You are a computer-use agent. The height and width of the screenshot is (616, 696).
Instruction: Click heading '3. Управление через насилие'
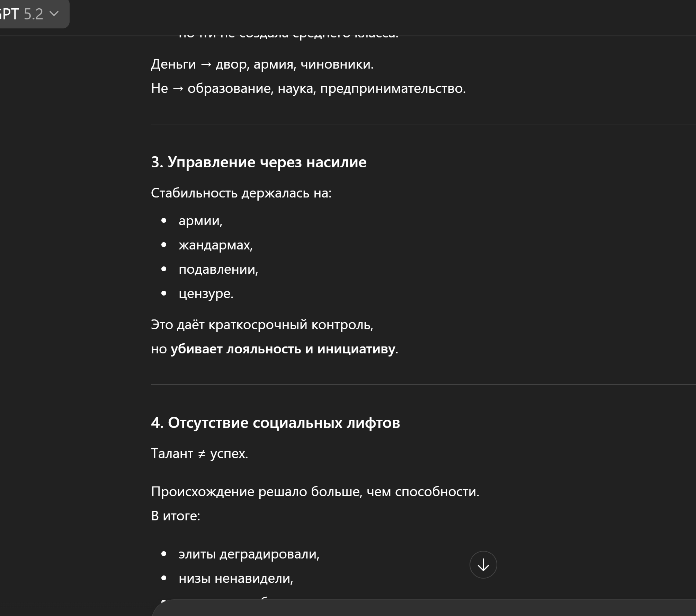tap(258, 162)
